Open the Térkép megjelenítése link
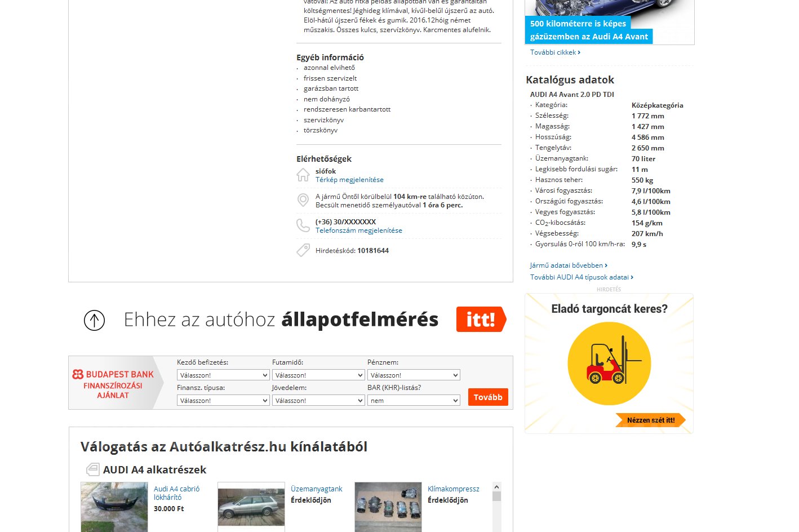Viewport: 799px width, 532px height. [x=349, y=180]
